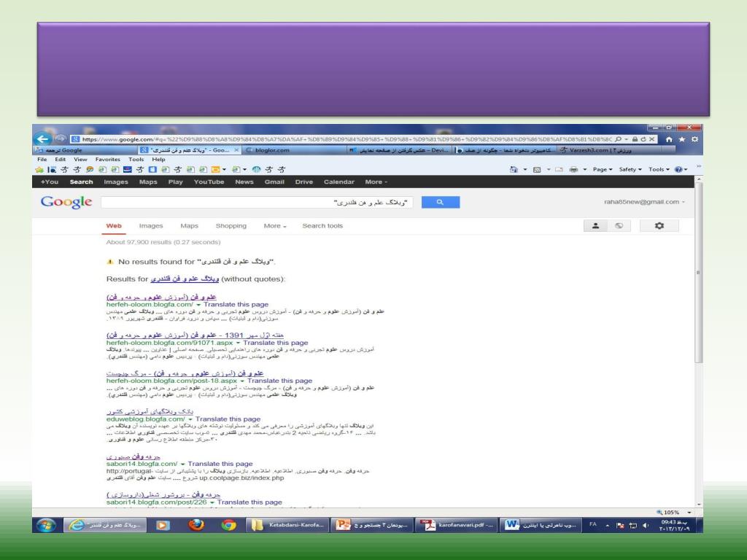Viewport: 747px width, 560px height.
Task: Select the Shopping search tab
Action: pos(231,226)
